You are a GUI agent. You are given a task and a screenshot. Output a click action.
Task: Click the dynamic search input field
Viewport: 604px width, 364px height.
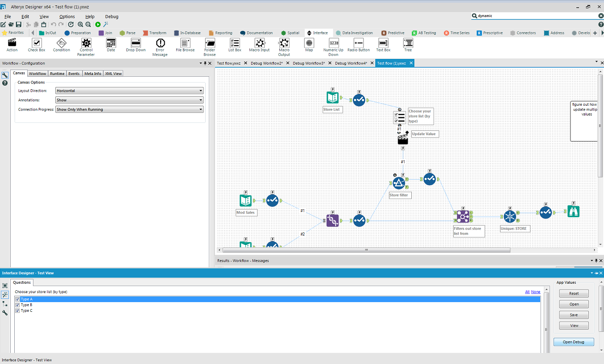pos(535,16)
